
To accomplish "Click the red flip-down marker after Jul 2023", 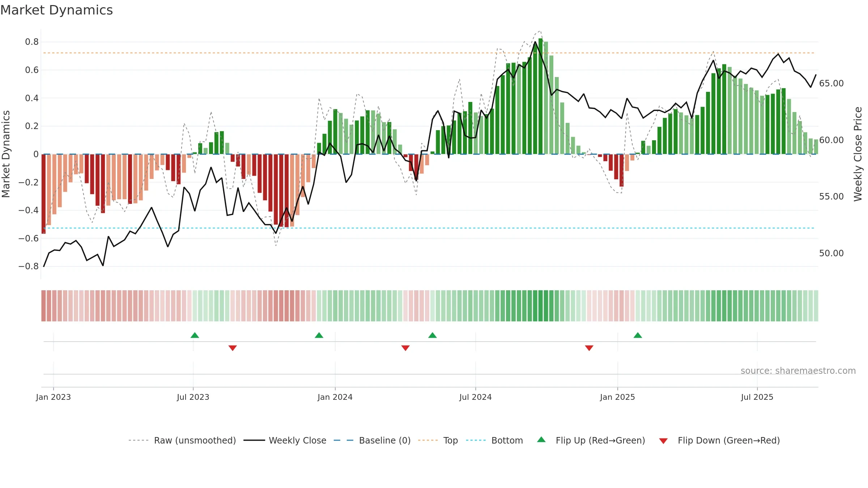I will click(233, 348).
